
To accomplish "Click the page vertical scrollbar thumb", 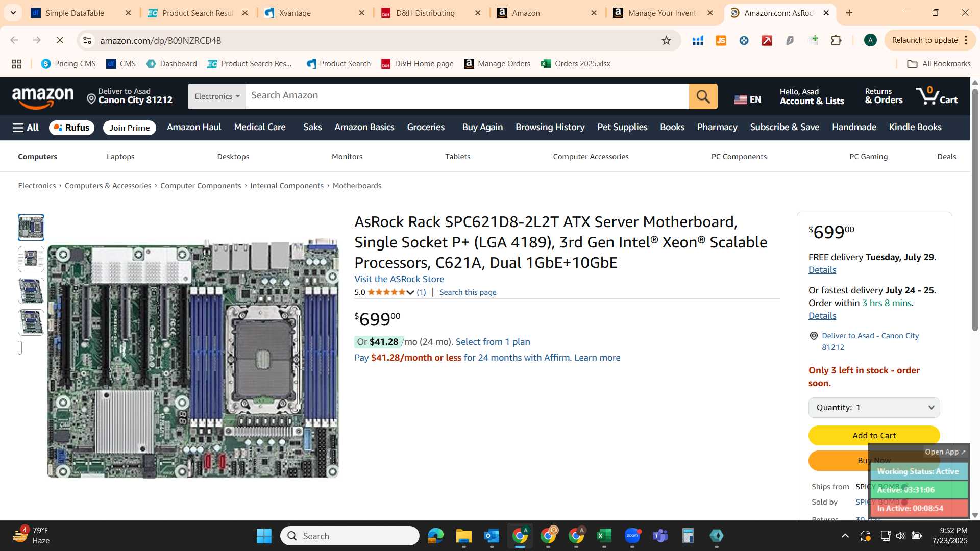I will click(x=975, y=209).
